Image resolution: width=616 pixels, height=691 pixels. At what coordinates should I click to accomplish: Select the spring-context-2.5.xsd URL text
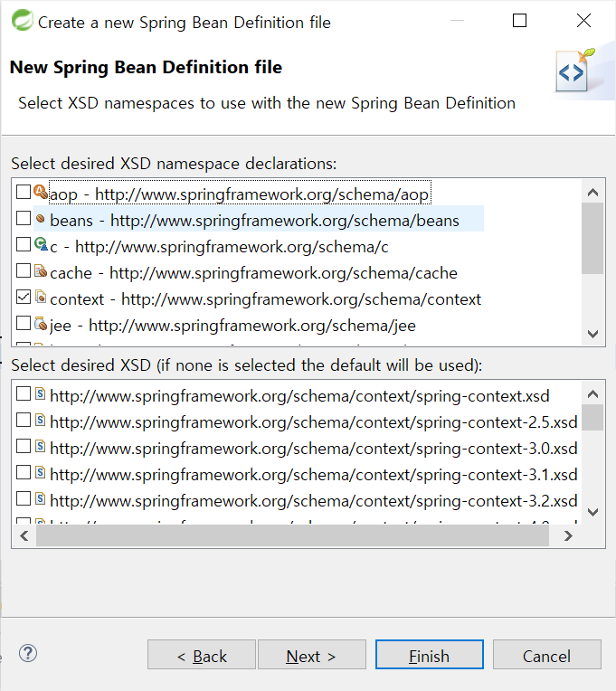pyautogui.click(x=314, y=422)
